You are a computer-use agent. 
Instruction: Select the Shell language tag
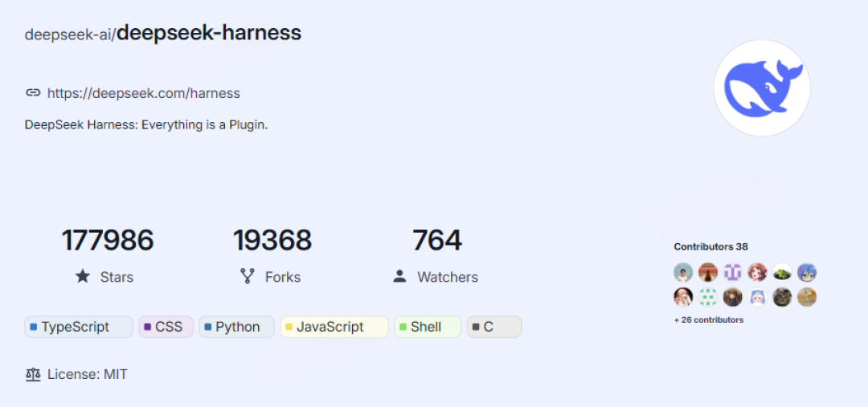(x=428, y=327)
